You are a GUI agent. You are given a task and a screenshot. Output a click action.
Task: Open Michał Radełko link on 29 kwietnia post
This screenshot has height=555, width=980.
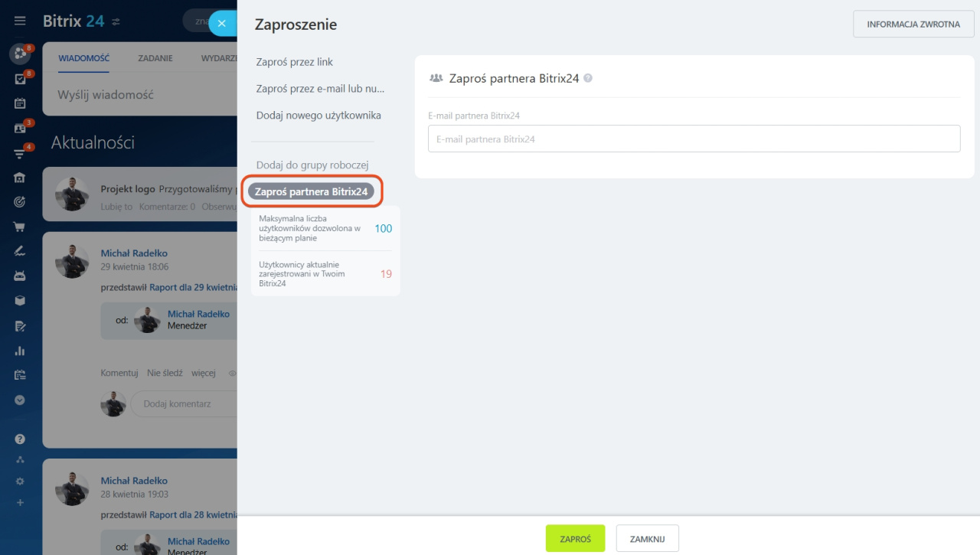134,253
